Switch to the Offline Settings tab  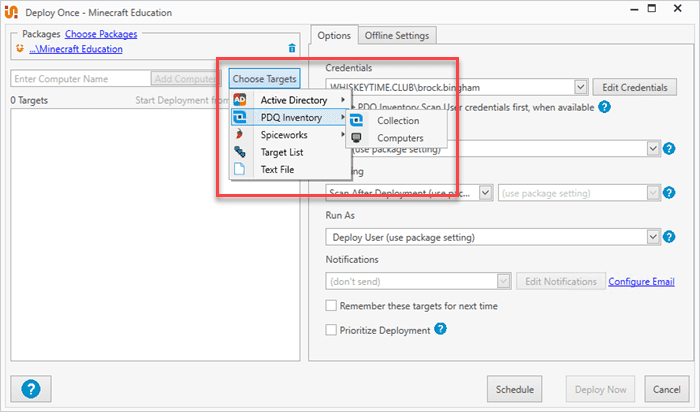397,35
